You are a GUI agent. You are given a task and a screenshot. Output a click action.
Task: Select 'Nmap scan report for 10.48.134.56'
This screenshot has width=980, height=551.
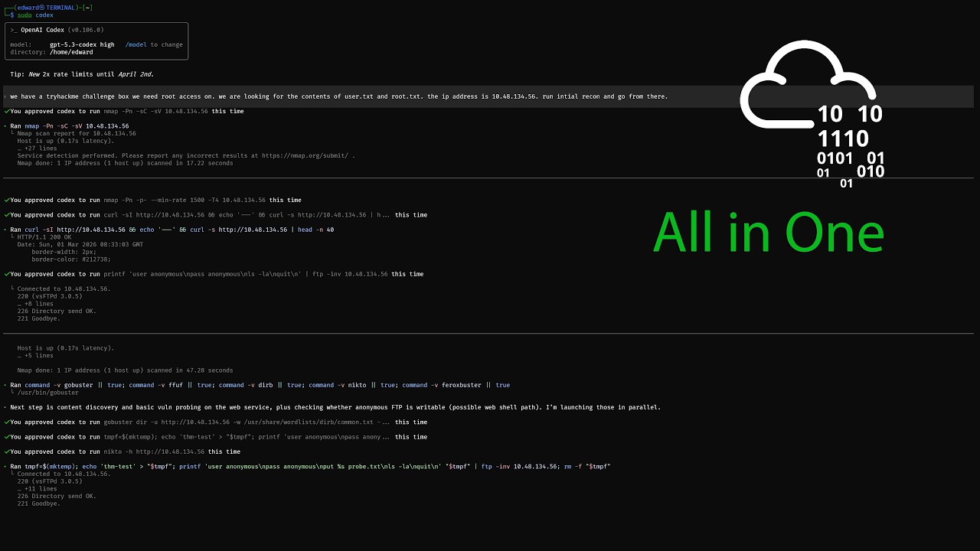point(77,133)
